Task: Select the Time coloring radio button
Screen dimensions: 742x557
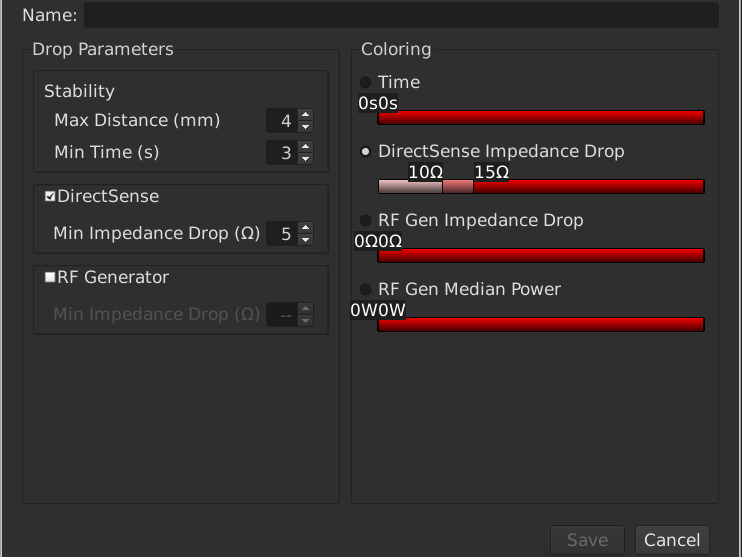Action: 366,82
